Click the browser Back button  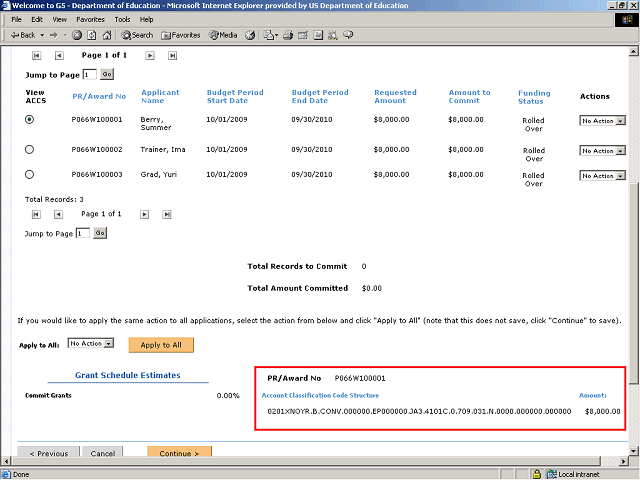point(22,34)
